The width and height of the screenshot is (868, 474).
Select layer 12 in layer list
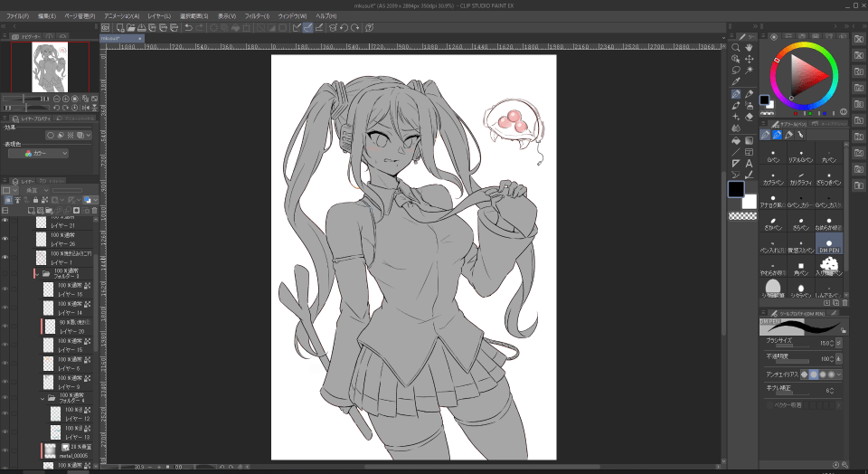71,414
